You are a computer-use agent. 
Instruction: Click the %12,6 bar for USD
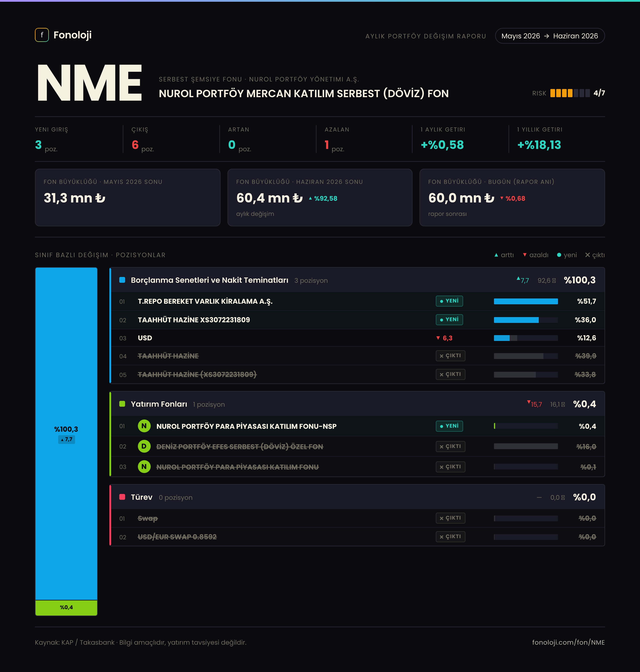click(526, 338)
